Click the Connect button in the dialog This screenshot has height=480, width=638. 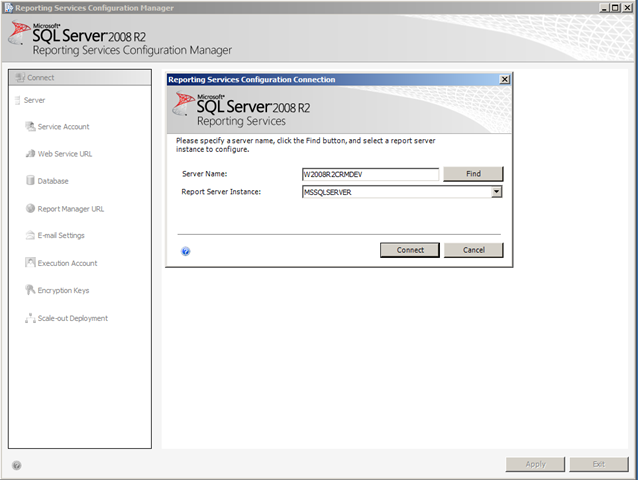point(410,250)
